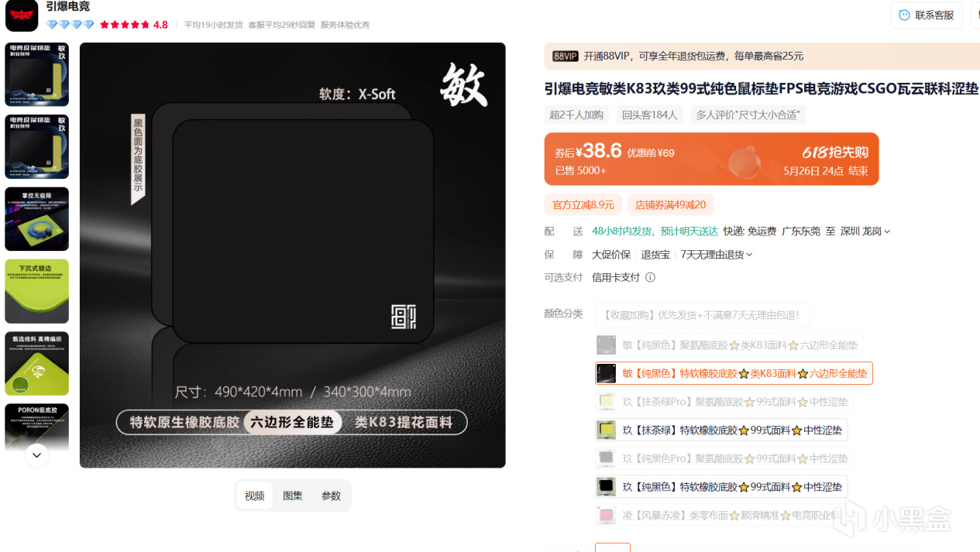Select the 甄选线料 高精编织 thumbnail

tap(36, 364)
